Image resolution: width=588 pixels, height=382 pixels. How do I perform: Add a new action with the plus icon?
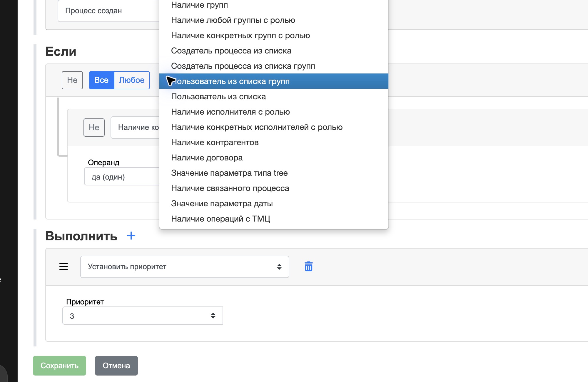[x=131, y=236]
